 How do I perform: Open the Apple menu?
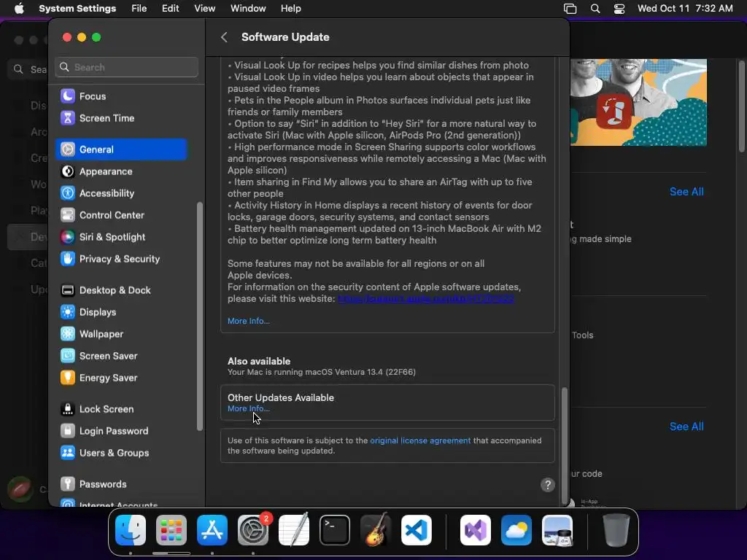(19, 9)
